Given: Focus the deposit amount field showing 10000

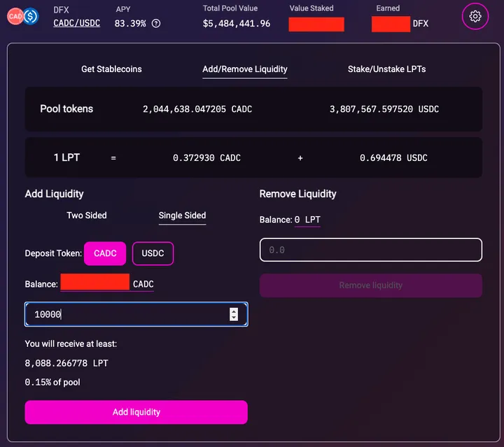Looking at the screenshot, I should click(x=126, y=315).
